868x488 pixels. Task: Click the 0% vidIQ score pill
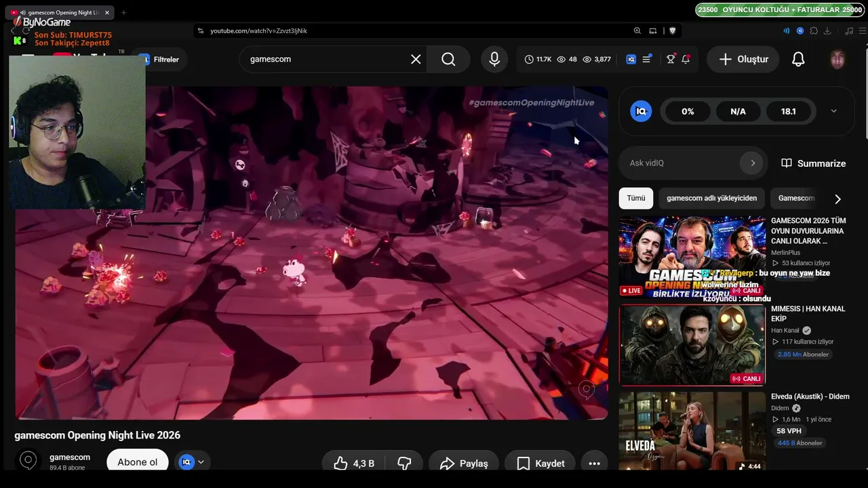[688, 111]
